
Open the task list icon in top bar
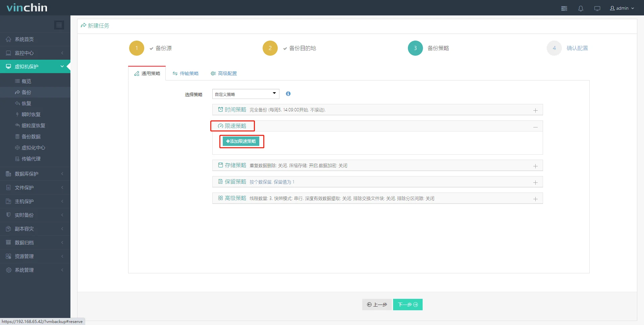coord(564,8)
